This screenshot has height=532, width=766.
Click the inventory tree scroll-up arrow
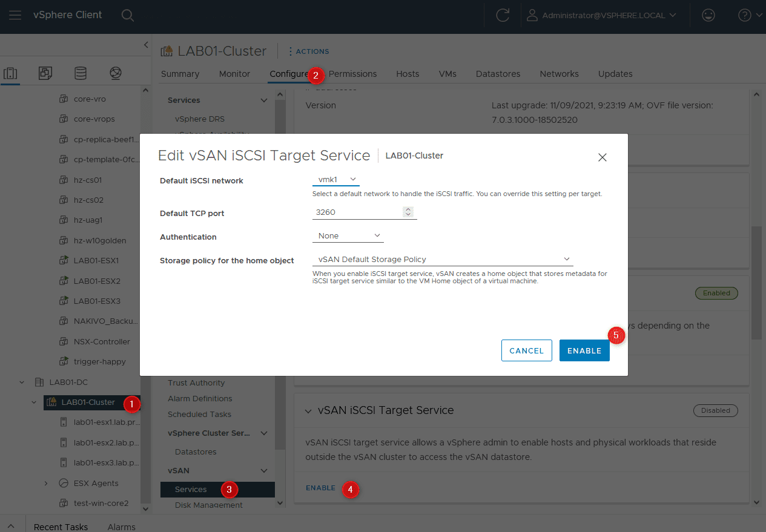145,91
